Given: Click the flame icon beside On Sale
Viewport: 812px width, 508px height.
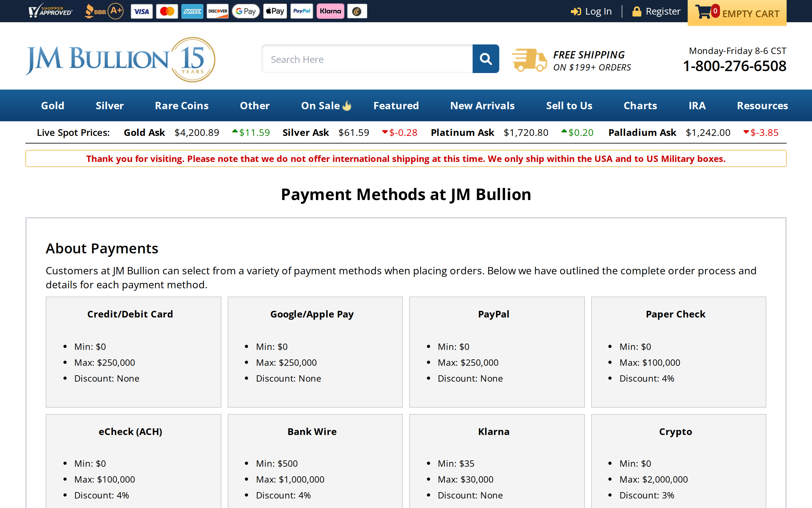Looking at the screenshot, I should point(347,106).
